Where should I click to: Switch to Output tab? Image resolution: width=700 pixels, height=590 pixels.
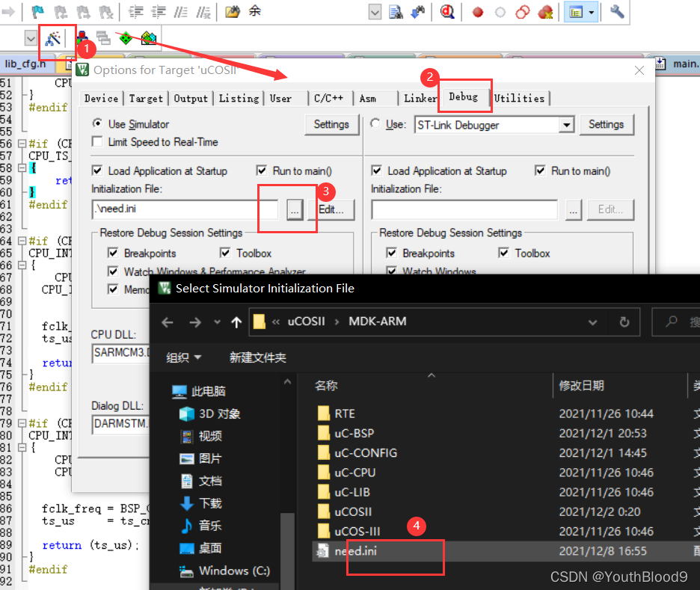[x=191, y=98]
